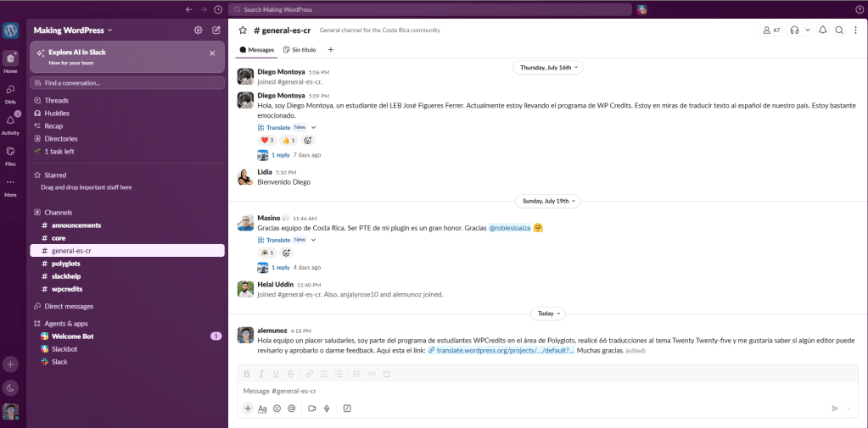Viewport: 868px width, 428px height.
Task: Open channel more actions menu
Action: tap(856, 31)
